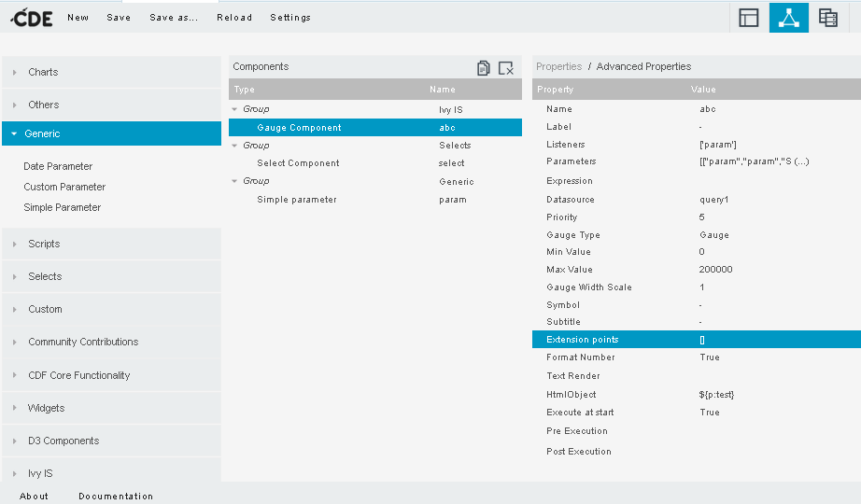Click the duplicate component icon
Image resolution: width=861 pixels, height=504 pixels.
click(483, 67)
